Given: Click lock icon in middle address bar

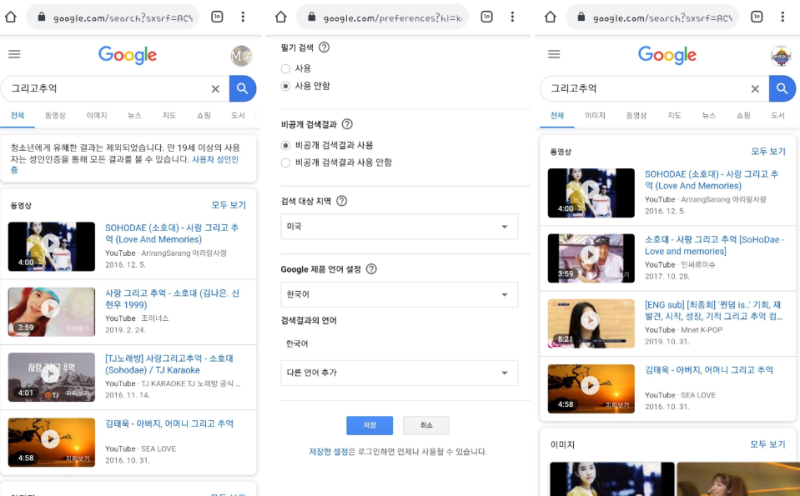Looking at the screenshot, I should [x=311, y=17].
